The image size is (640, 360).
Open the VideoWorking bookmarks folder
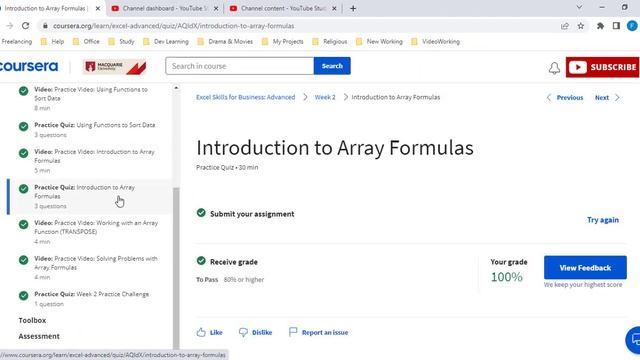pyautogui.click(x=436, y=42)
